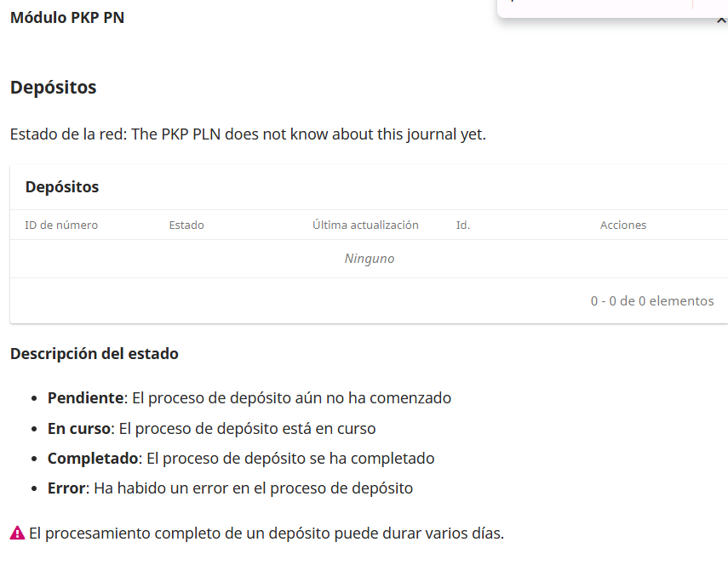The image size is (728, 565).
Task: Click the En curso status description
Action: pyautogui.click(x=211, y=429)
